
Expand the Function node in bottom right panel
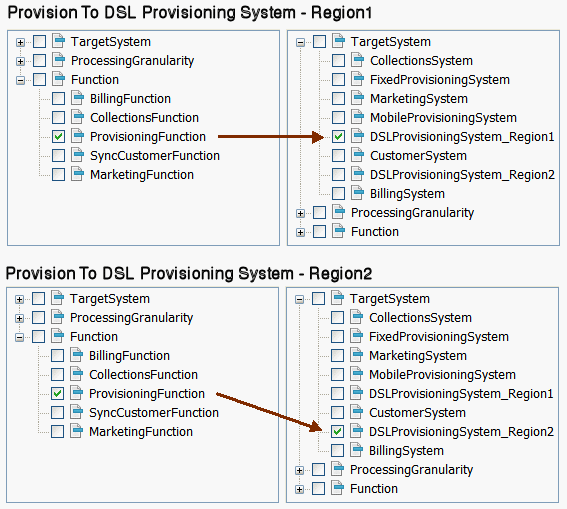[x=299, y=490]
